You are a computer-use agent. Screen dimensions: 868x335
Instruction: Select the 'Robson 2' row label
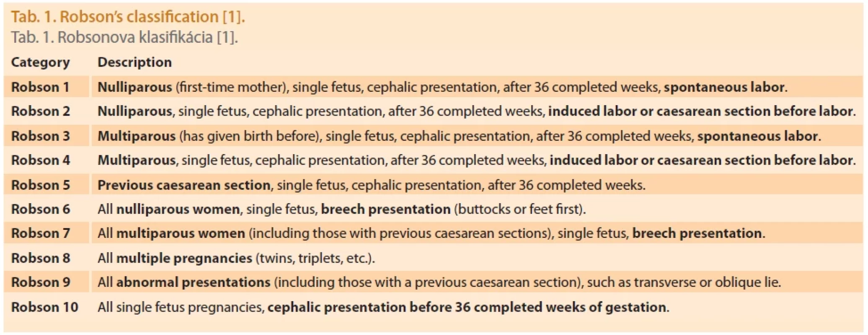click(x=40, y=111)
